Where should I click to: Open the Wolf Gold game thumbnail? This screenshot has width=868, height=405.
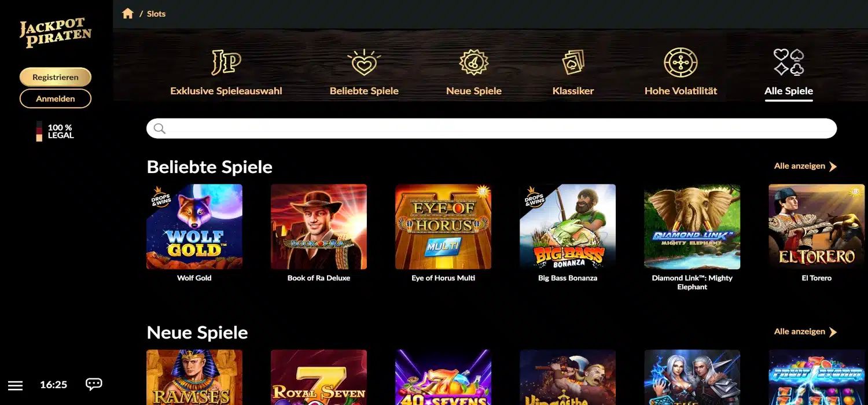(194, 227)
